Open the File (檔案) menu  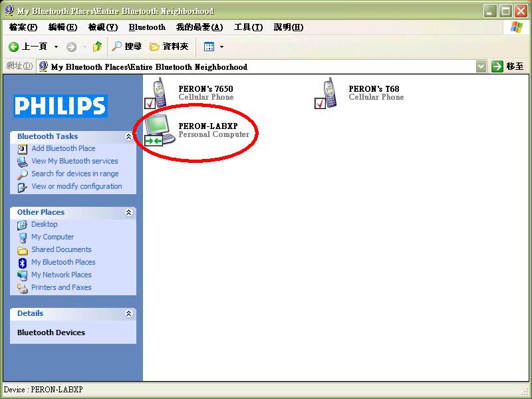[23, 27]
